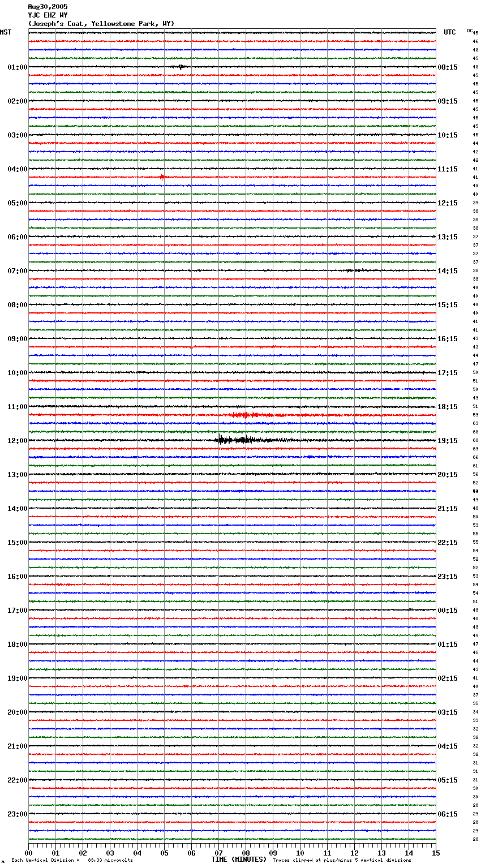Click the 20:00 MST hour label
Viewport: 481px width, 868px height.
tap(18, 712)
